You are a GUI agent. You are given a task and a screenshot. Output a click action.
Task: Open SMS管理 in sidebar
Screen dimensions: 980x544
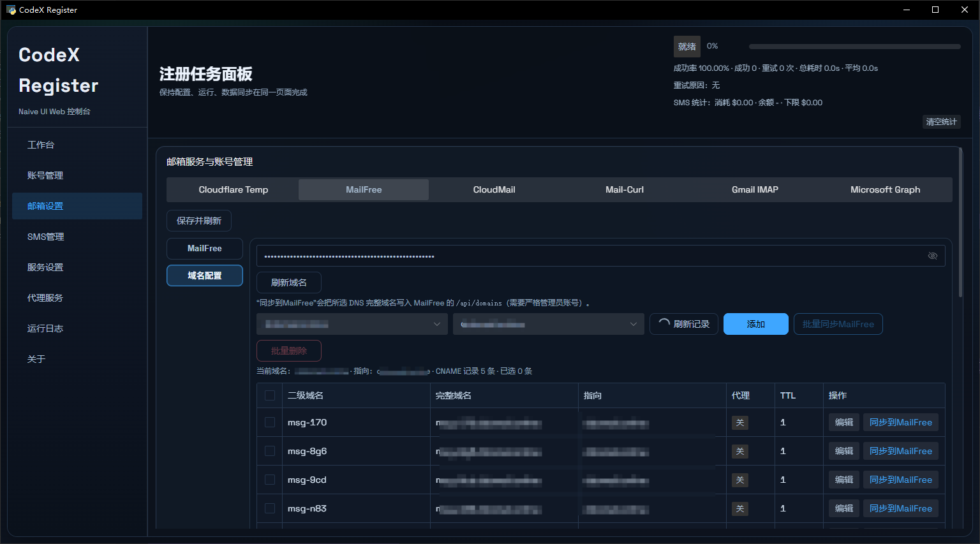point(77,237)
